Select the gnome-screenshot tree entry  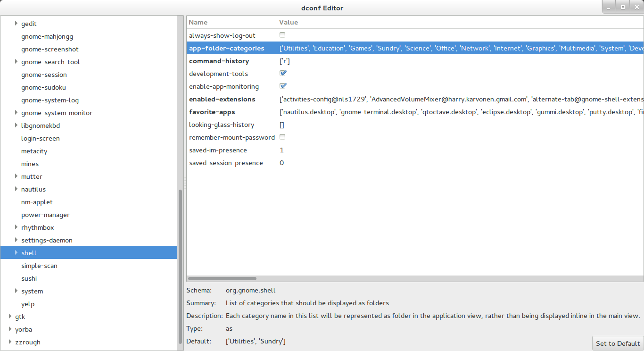(50, 49)
